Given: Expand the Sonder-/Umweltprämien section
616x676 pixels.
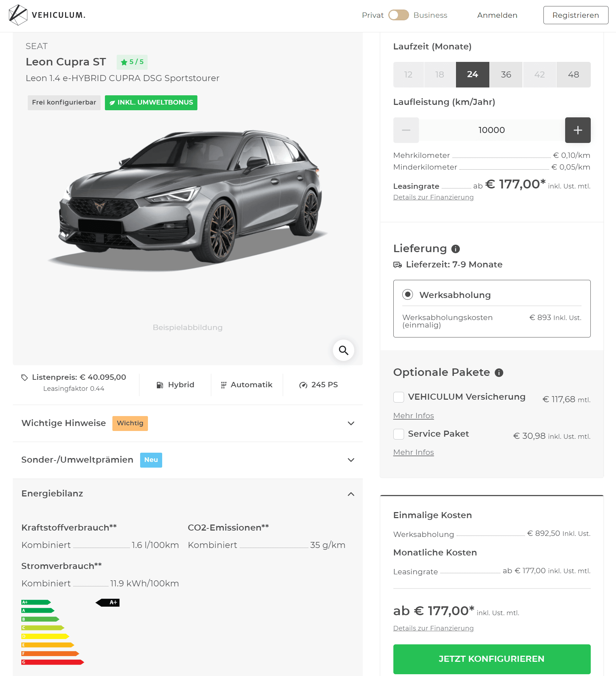Looking at the screenshot, I should point(188,460).
